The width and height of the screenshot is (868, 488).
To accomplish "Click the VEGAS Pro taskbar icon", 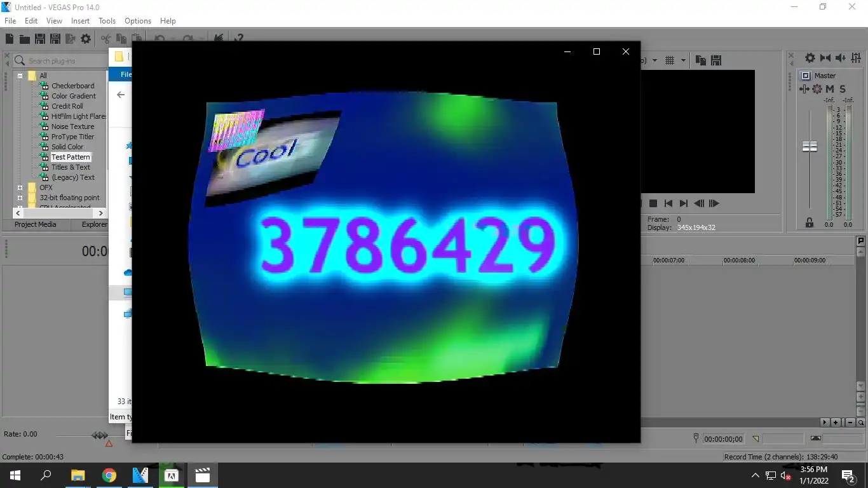I will (x=140, y=475).
